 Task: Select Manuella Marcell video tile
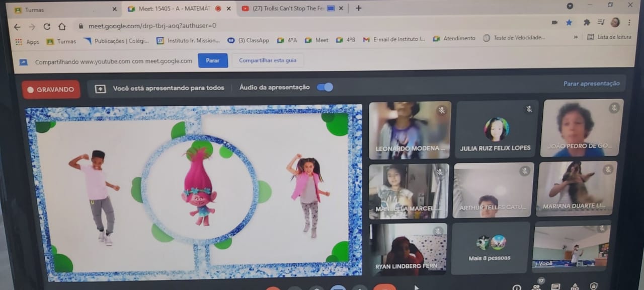tap(409, 191)
